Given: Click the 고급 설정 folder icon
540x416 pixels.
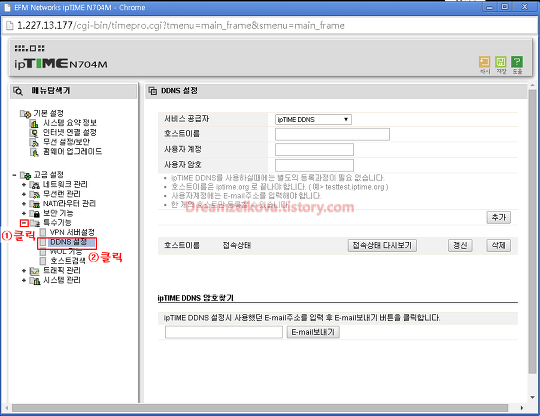Looking at the screenshot, I should pos(25,175).
